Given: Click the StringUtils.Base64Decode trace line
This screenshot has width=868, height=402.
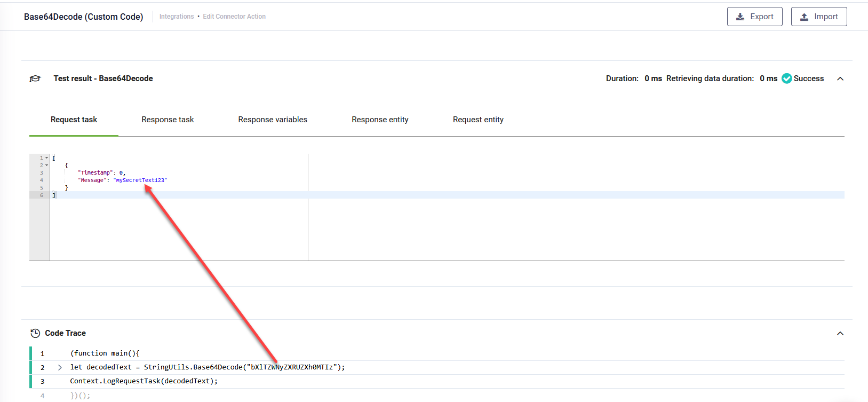Looking at the screenshot, I should tap(208, 367).
